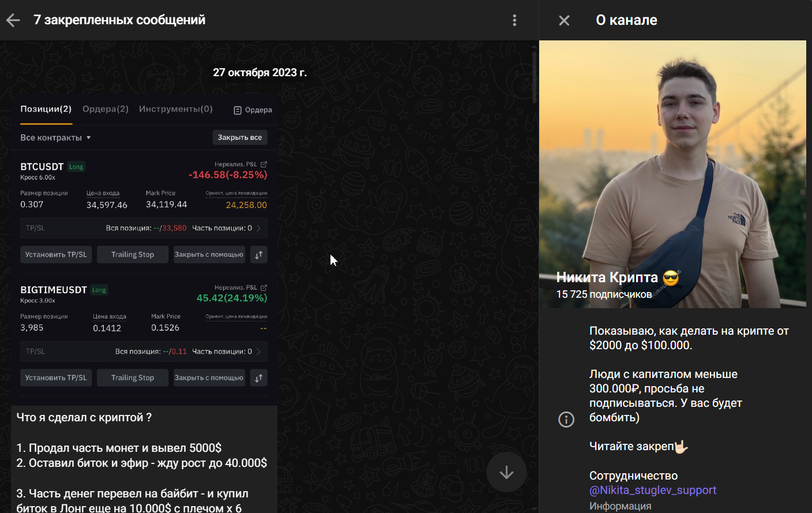812x513 pixels.
Task: Switch to the Ордера(2) tab
Action: click(x=105, y=109)
